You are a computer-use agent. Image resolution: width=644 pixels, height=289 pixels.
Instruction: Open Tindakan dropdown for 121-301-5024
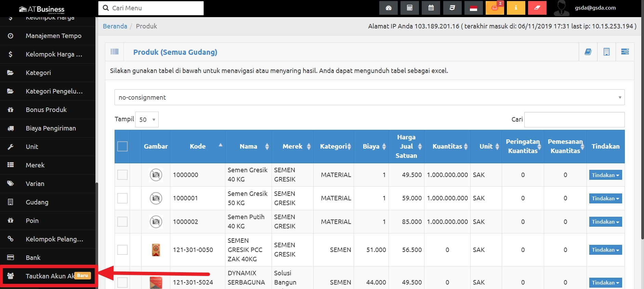pyautogui.click(x=605, y=282)
